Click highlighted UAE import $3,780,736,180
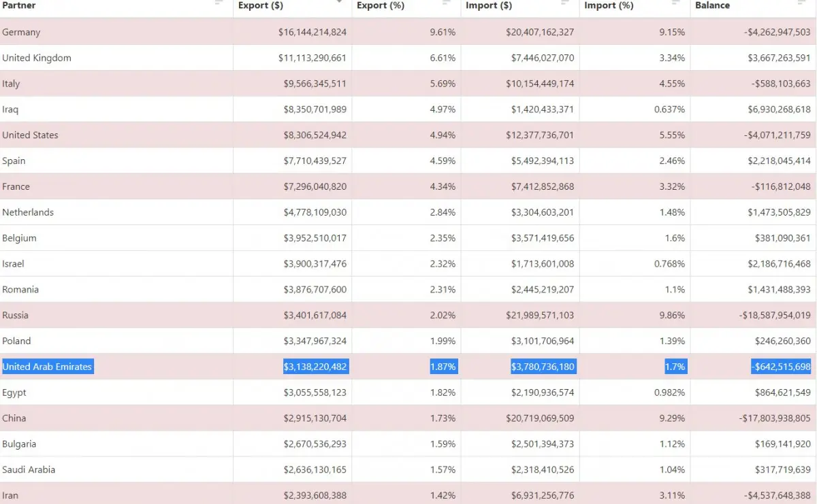 coord(543,367)
